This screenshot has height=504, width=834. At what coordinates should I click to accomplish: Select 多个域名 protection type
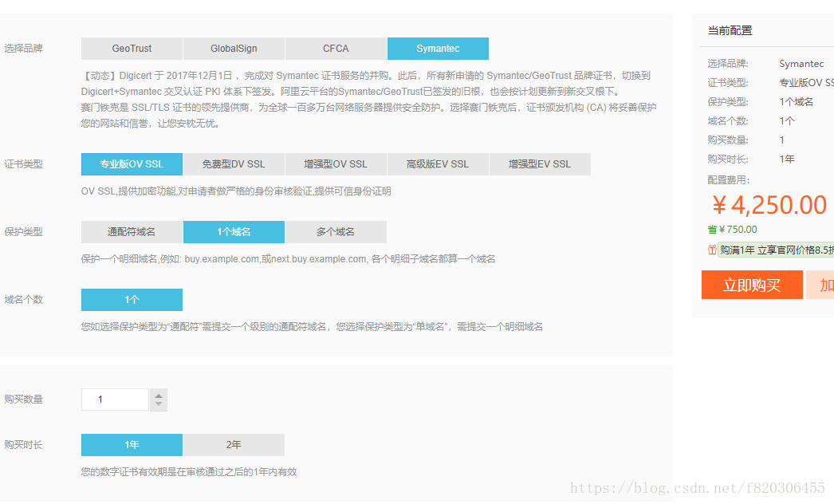pyautogui.click(x=336, y=232)
